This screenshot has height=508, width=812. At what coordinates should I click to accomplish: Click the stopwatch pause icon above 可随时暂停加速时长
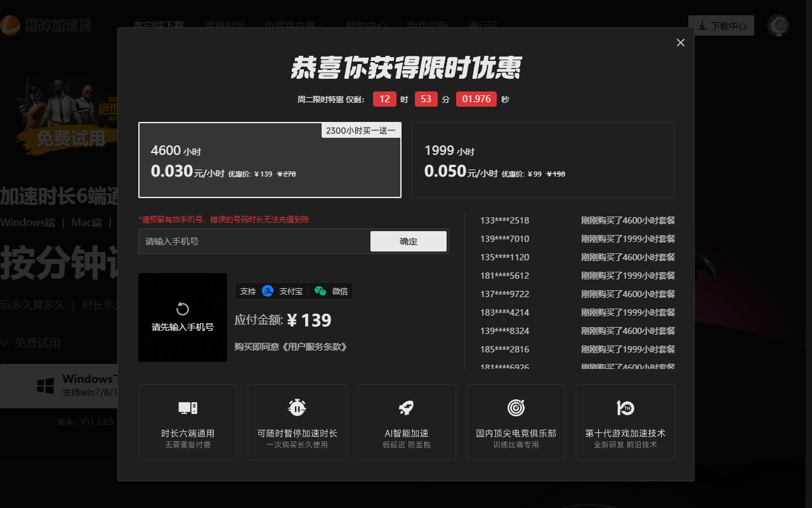[x=297, y=407]
